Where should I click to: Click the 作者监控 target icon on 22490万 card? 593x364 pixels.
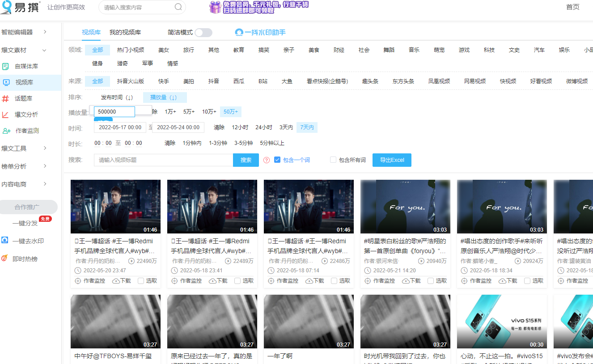(x=78, y=281)
